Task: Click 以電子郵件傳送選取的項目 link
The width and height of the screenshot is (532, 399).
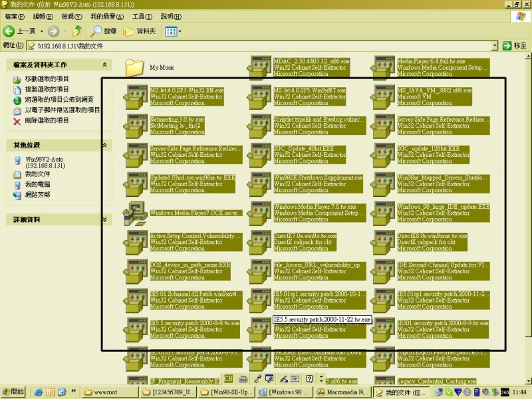Action: point(63,110)
